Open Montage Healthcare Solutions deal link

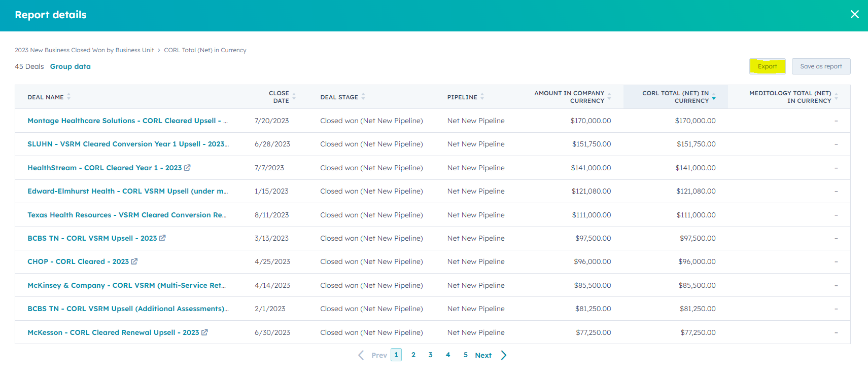coord(127,121)
